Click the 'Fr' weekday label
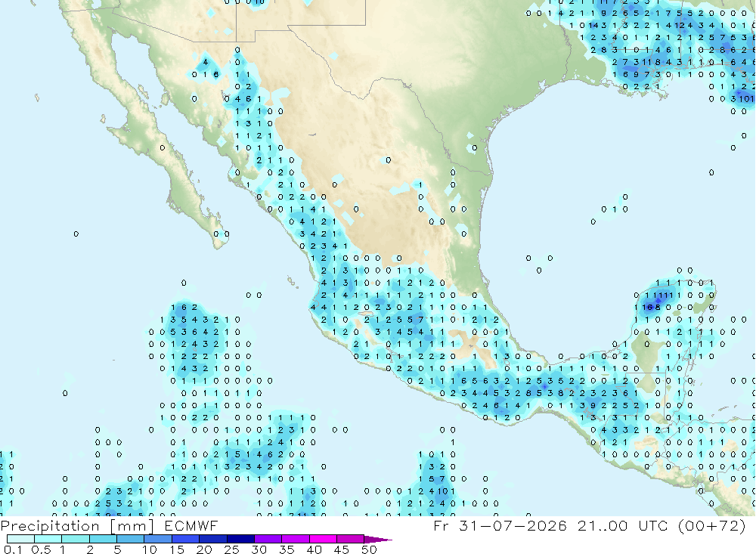This screenshot has height=554, width=756. pos(441,525)
